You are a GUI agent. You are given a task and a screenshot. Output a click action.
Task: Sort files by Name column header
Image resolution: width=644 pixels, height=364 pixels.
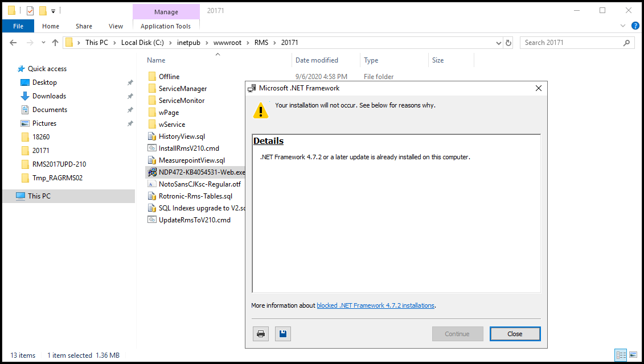[156, 60]
